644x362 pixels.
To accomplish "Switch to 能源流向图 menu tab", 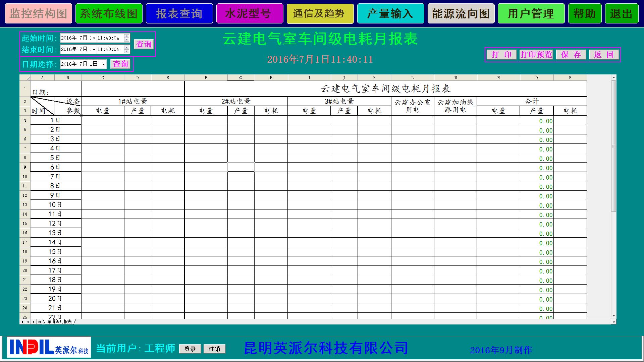I will pos(461,14).
